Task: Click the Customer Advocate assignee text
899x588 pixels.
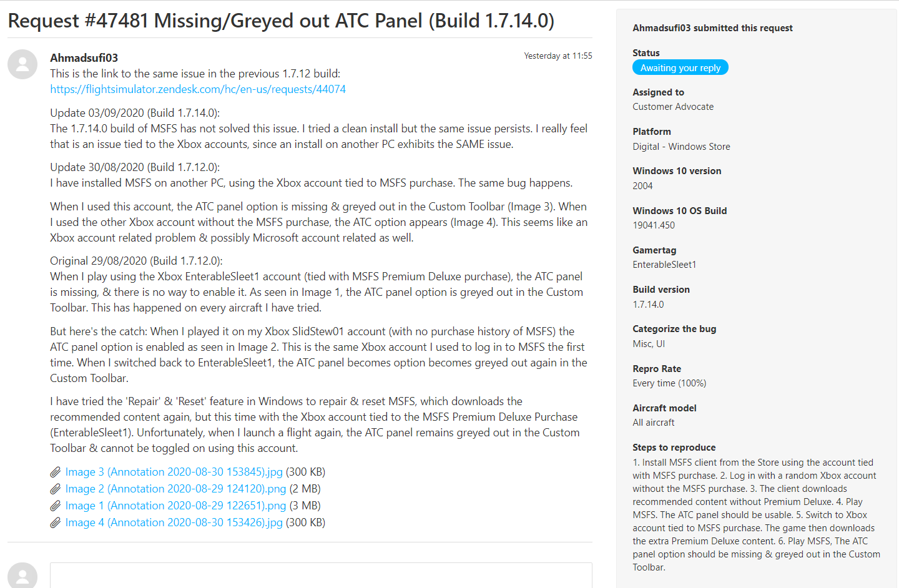Action: tap(673, 107)
